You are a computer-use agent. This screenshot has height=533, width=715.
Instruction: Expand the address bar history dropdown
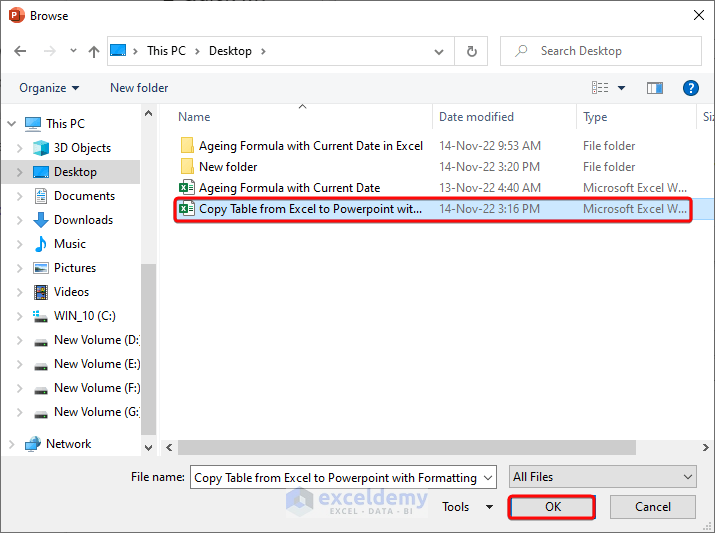coord(439,52)
